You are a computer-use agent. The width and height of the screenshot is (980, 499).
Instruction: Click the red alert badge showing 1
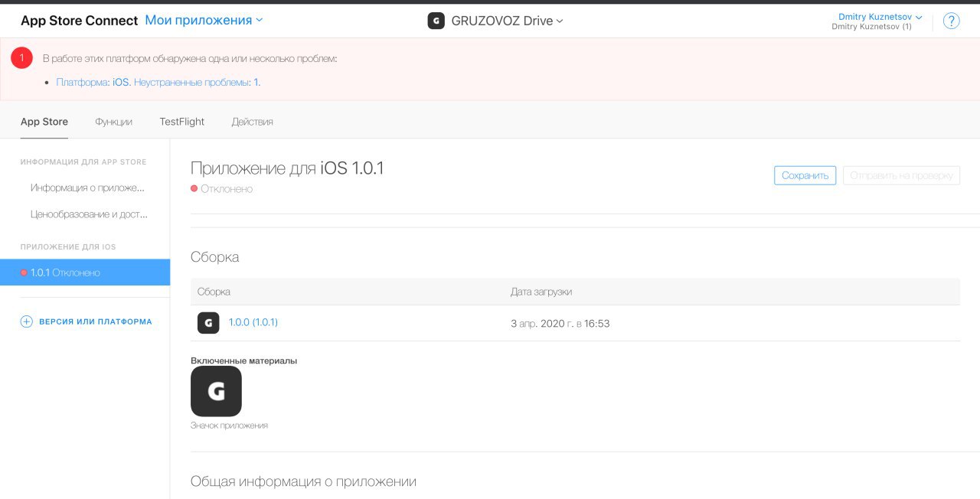[21, 57]
